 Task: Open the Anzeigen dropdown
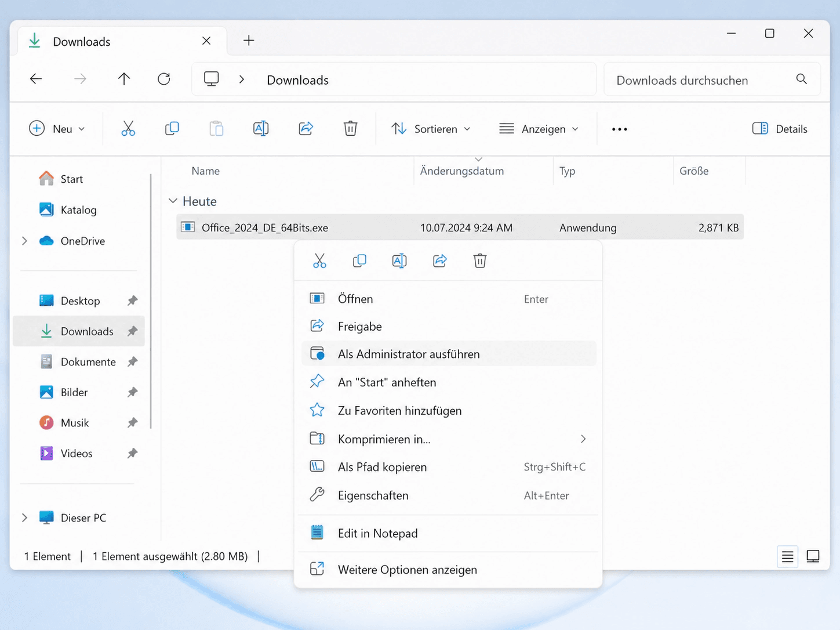tap(539, 129)
